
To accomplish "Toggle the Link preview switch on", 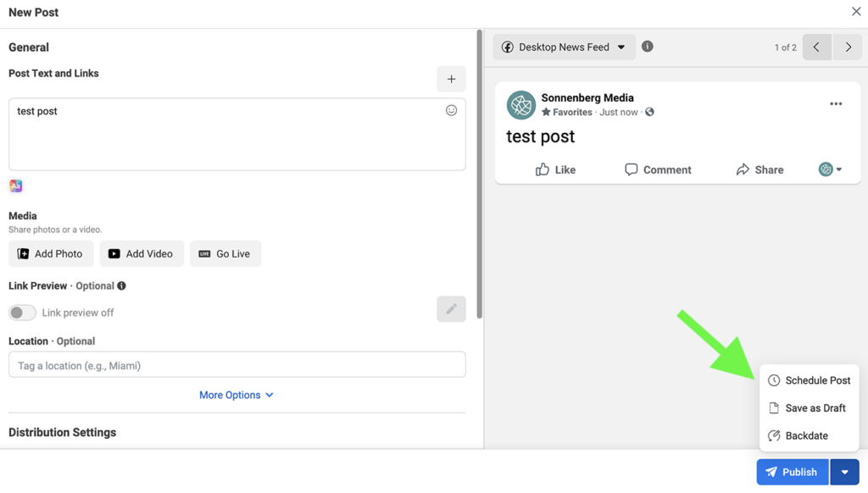I will pos(23,313).
